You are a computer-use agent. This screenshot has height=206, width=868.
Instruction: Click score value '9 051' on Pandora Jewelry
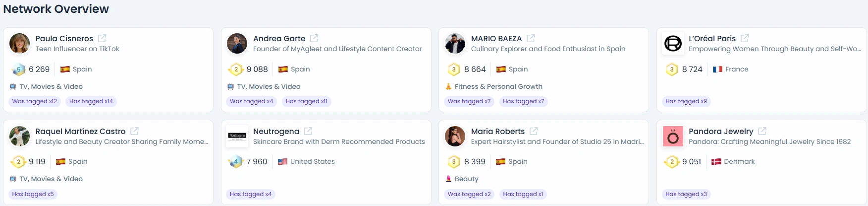pyautogui.click(x=692, y=162)
